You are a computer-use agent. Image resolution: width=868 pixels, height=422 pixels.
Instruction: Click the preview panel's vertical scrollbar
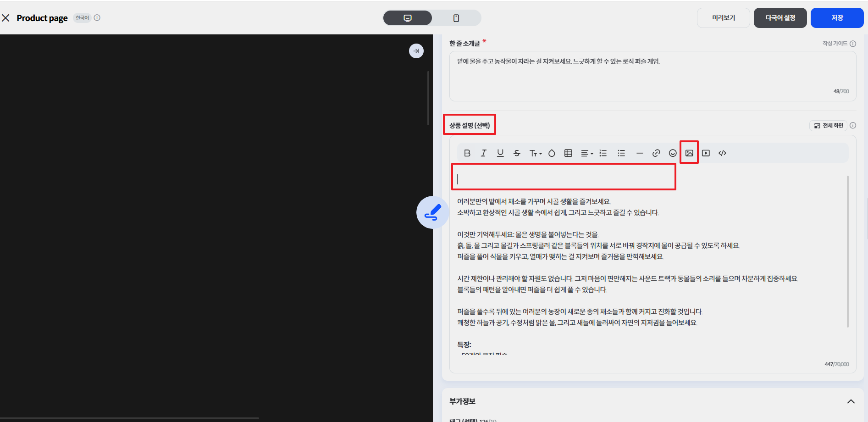pyautogui.click(x=428, y=99)
